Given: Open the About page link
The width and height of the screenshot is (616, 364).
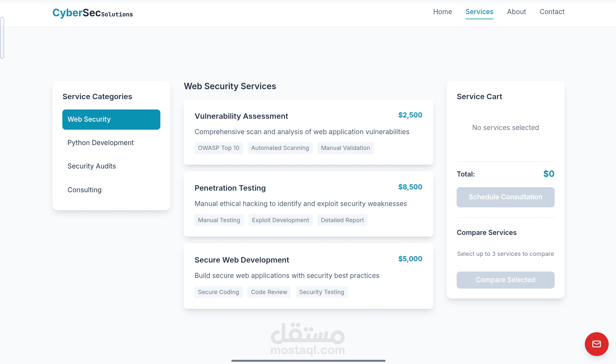Looking at the screenshot, I should click(x=516, y=12).
